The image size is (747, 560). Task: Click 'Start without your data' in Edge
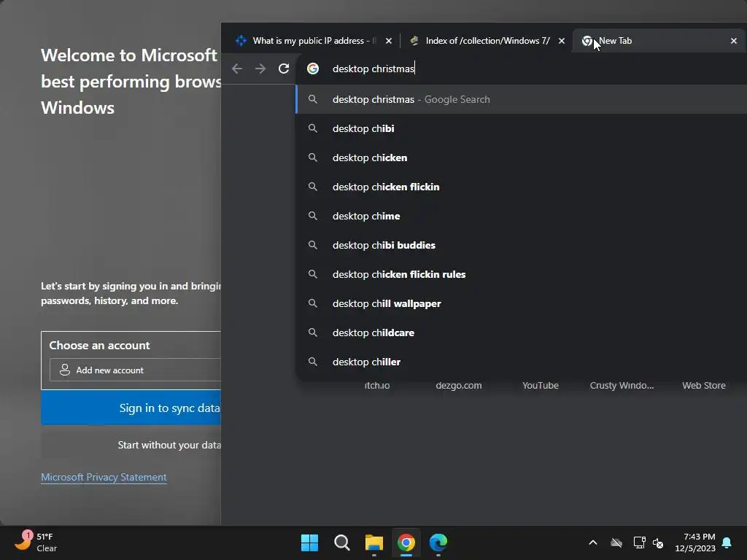[x=131, y=445]
